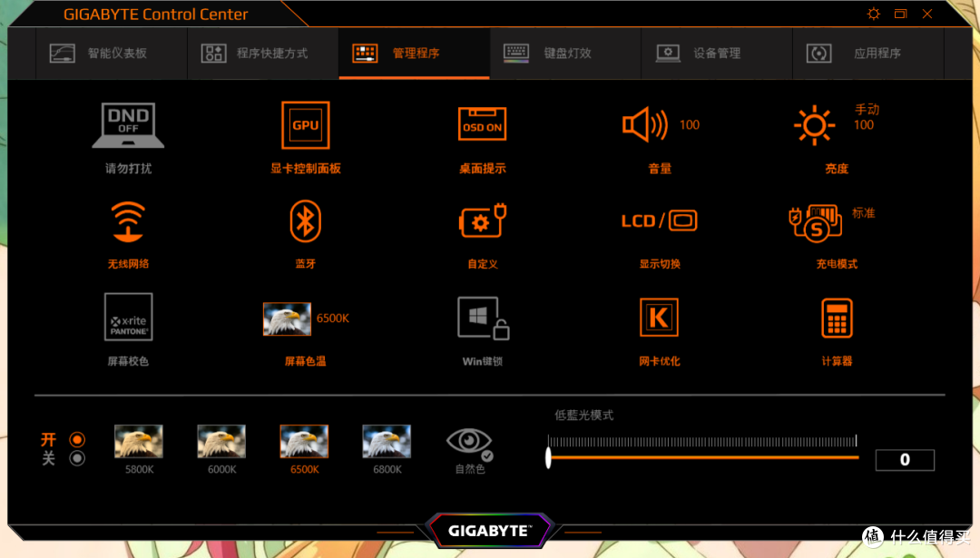Click the LCD display switch icon
Viewport: 980px width, 558px height.
(659, 220)
